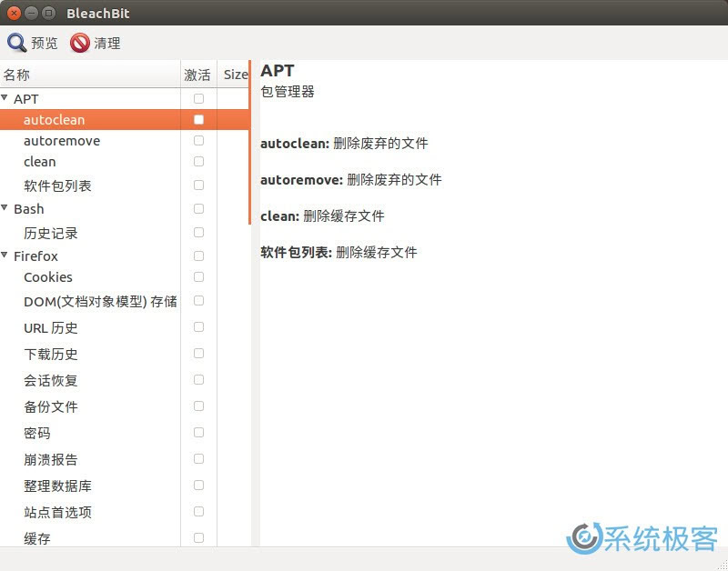Tick the 崩溃报告 checkbox

pyautogui.click(x=198, y=459)
